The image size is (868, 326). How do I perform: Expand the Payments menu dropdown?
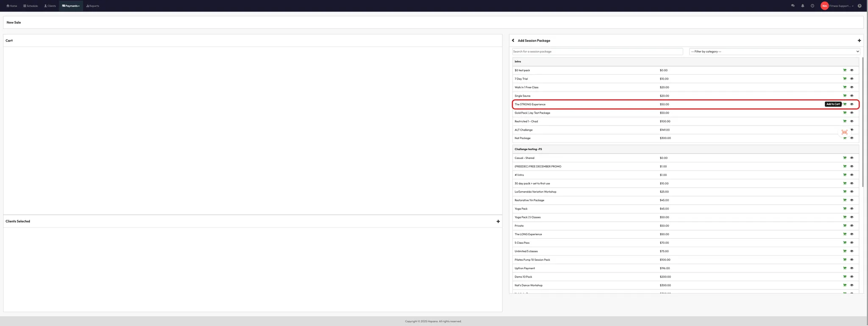point(71,6)
